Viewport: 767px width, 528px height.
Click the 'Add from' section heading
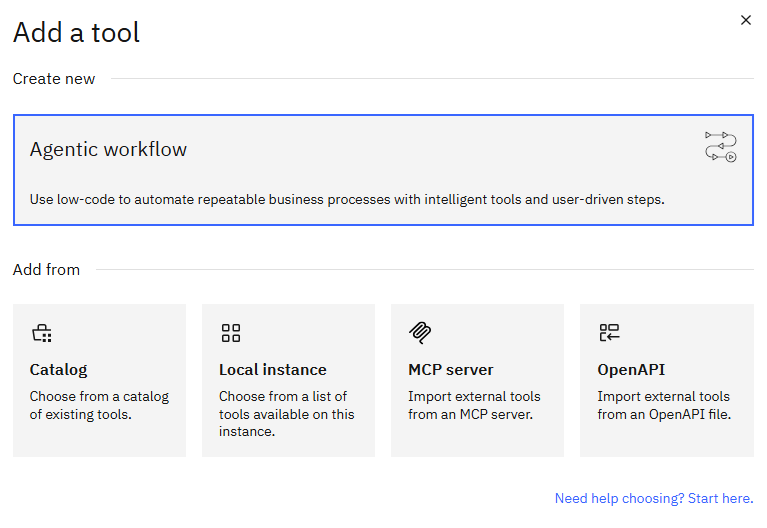click(46, 269)
